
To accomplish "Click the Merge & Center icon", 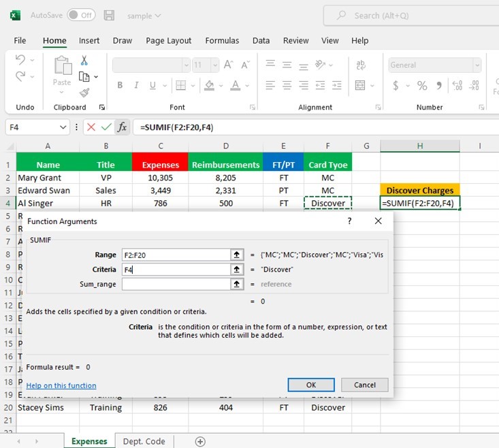I will tap(360, 85).
